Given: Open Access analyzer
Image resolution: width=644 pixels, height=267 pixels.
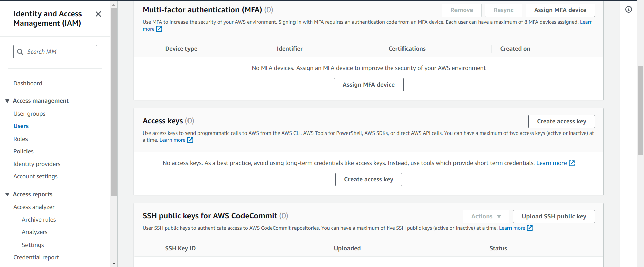Looking at the screenshot, I should [34, 207].
